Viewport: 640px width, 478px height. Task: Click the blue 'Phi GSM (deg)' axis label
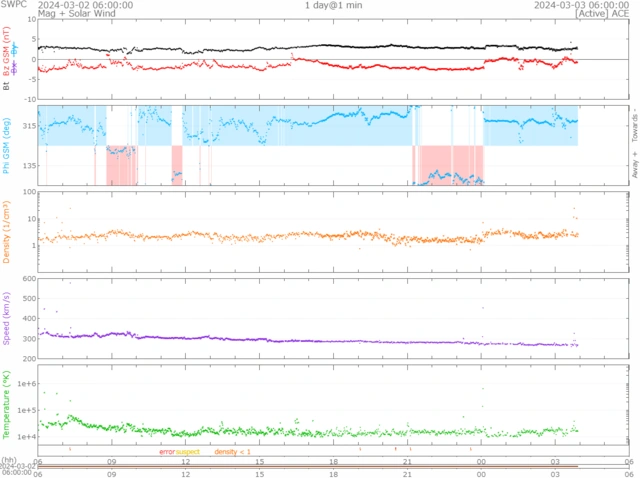pyautogui.click(x=6, y=147)
